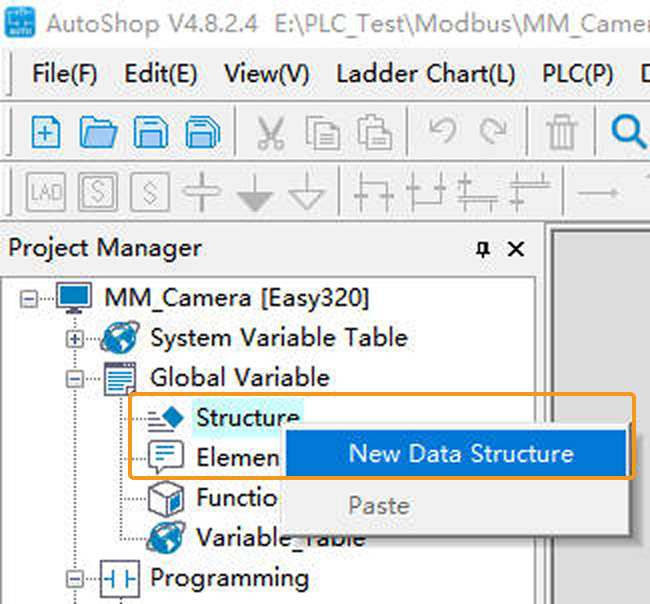Open the View(V) menu
Viewport: 650px width, 604px height.
(266, 74)
